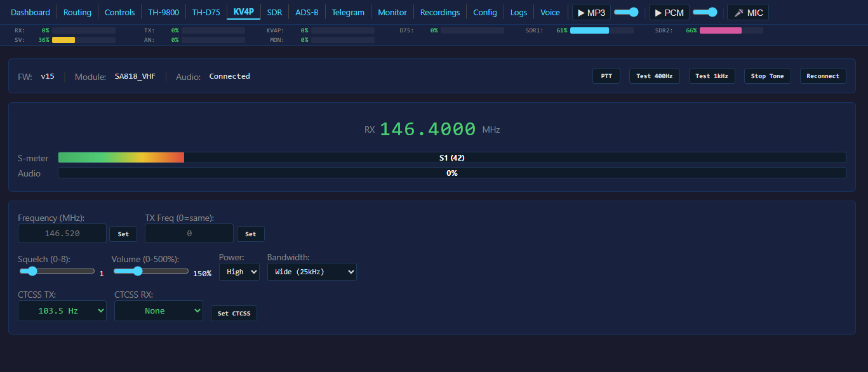The height and width of the screenshot is (372, 868).
Task: Click the Volume 150% value
Action: tap(202, 274)
